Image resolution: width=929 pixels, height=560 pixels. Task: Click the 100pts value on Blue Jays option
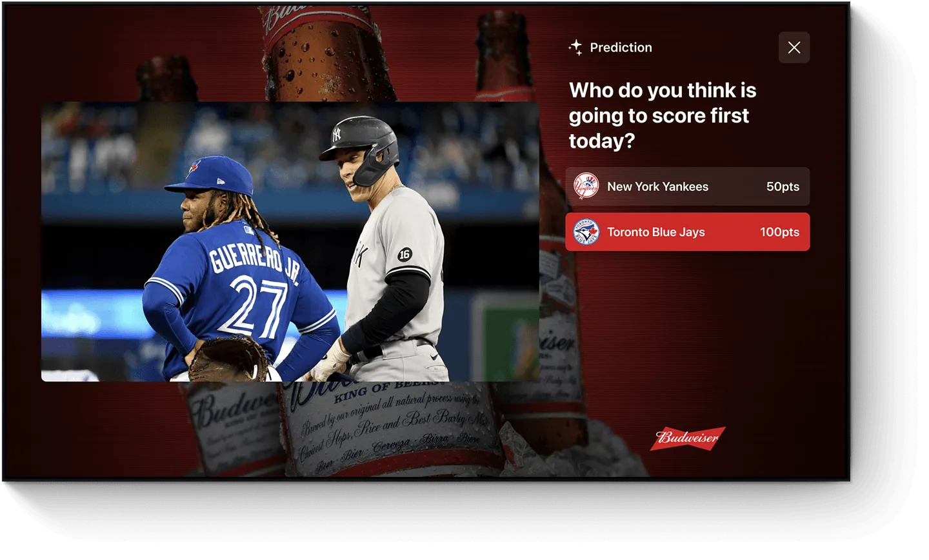coord(779,232)
